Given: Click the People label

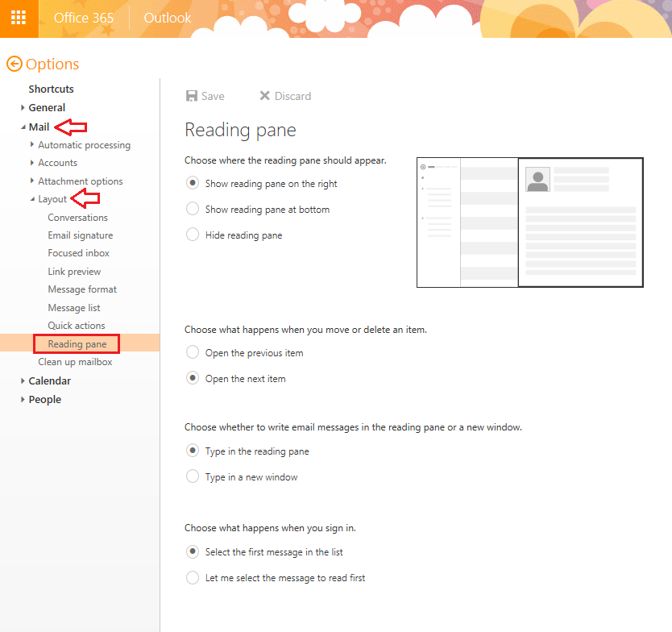Looking at the screenshot, I should coord(44,399).
